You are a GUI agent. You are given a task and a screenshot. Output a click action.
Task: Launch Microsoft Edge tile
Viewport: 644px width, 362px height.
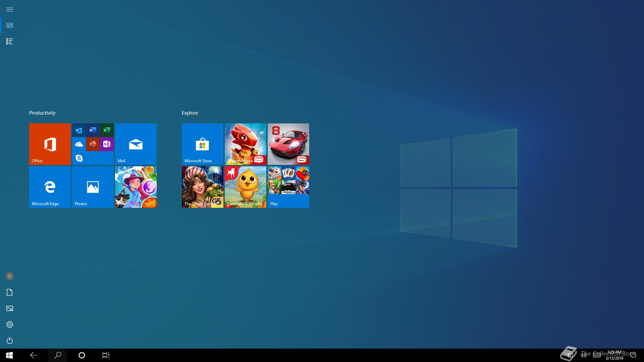[50, 187]
